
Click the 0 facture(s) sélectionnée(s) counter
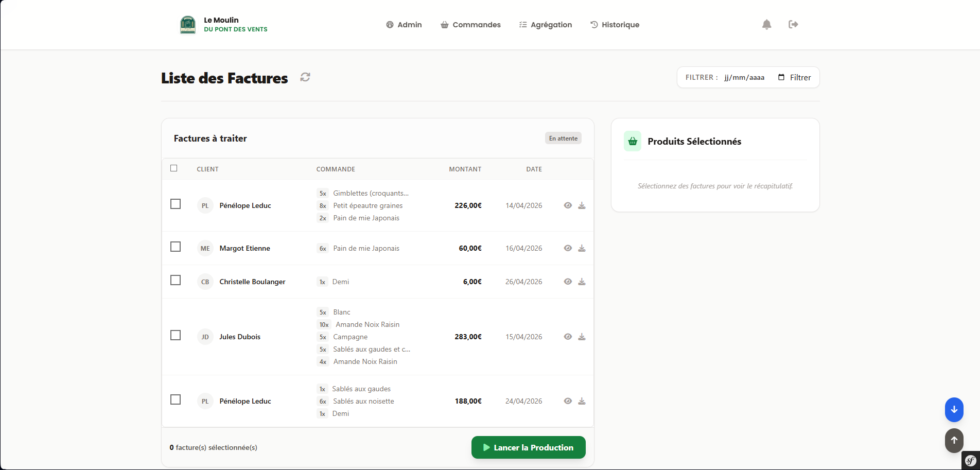pos(214,447)
